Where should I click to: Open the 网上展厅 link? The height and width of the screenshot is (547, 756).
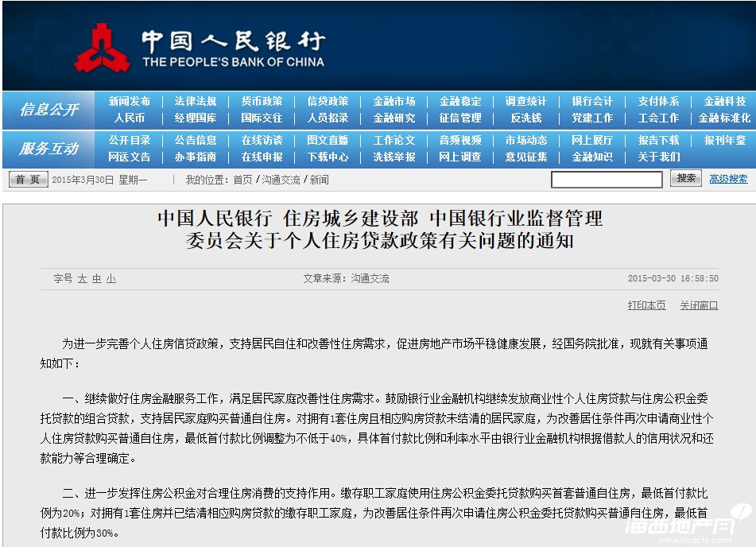coord(592,141)
